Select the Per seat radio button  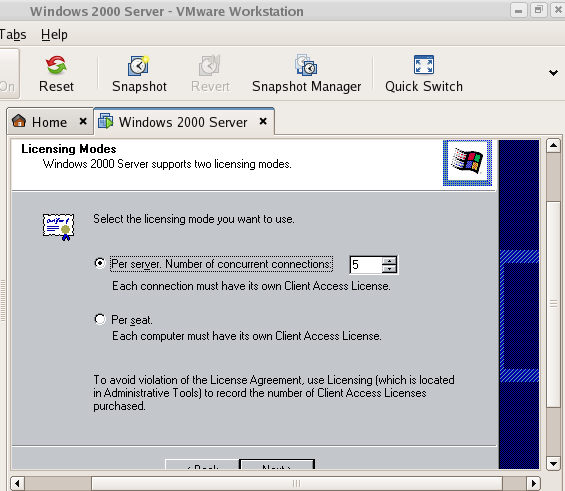click(100, 319)
